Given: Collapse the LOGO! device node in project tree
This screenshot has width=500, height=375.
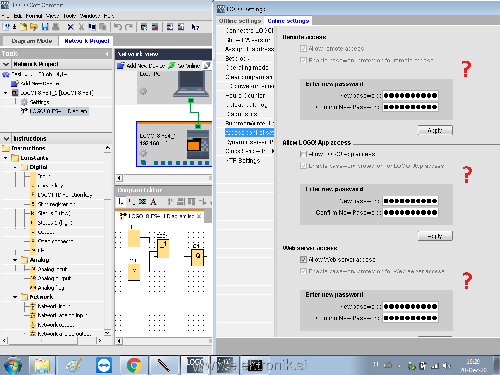Looking at the screenshot, I should point(5,93).
